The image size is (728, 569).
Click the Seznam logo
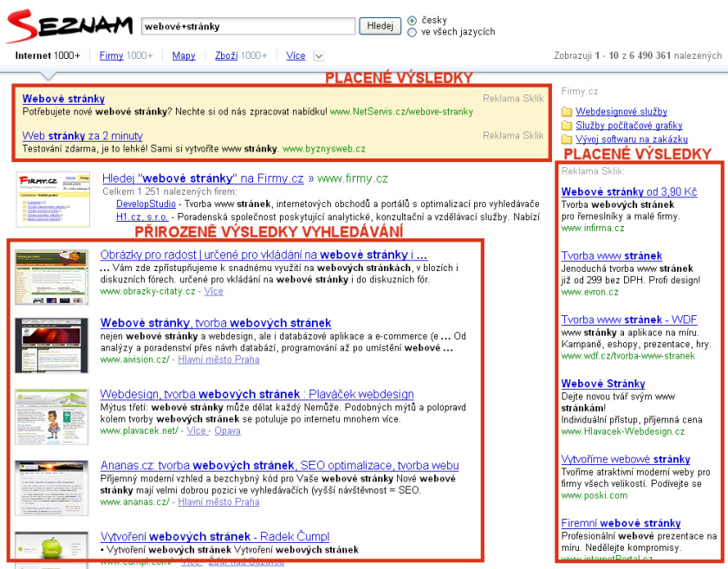(69, 25)
